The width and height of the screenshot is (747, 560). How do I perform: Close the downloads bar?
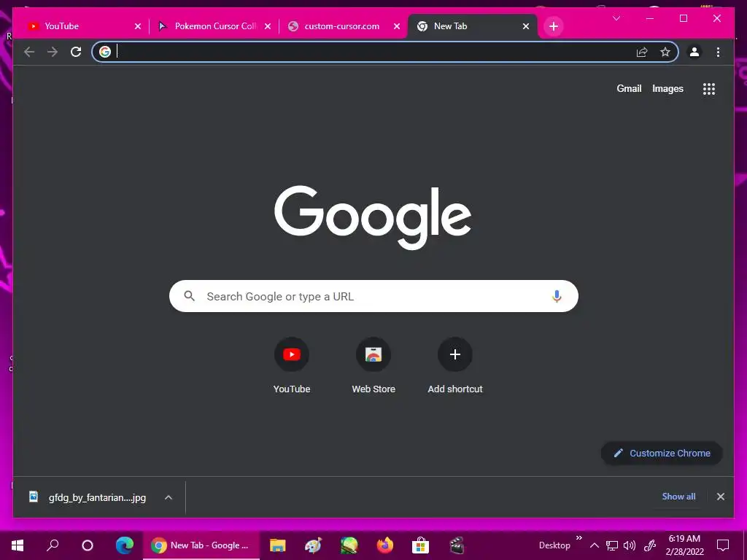pos(720,497)
